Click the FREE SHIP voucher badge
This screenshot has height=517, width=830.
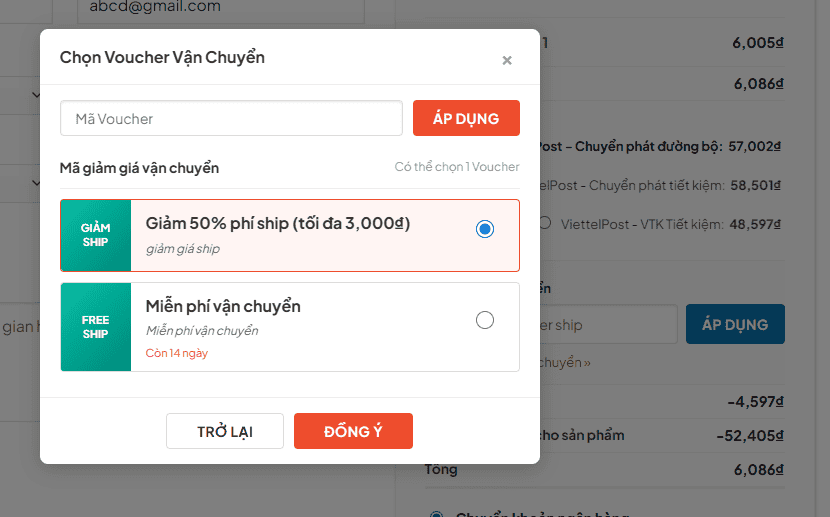(96, 327)
